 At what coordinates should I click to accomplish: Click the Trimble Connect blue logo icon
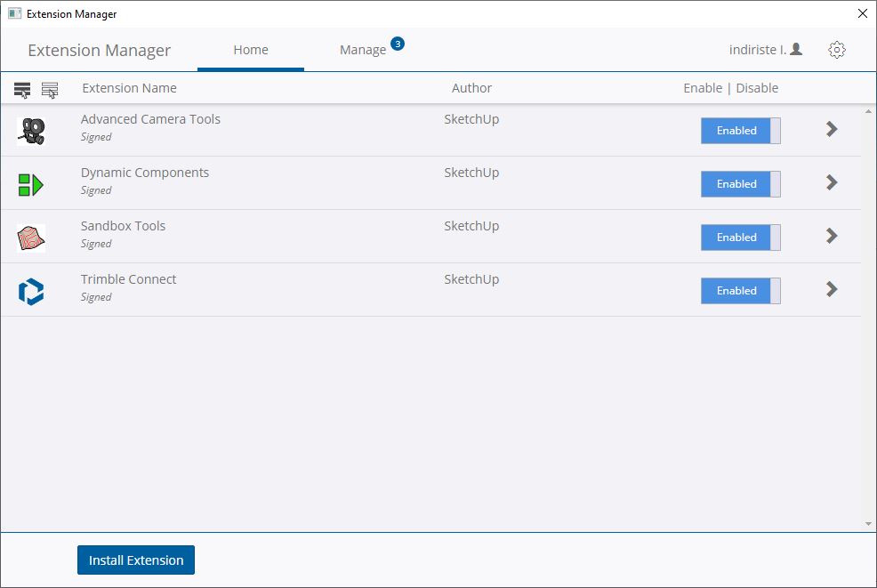[31, 292]
